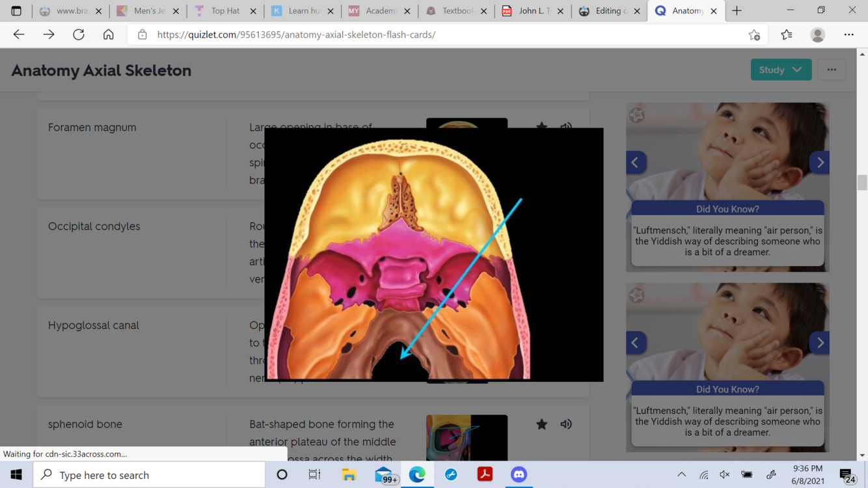Click the enlarged skull base image
The image size is (868, 488).
pos(433,254)
